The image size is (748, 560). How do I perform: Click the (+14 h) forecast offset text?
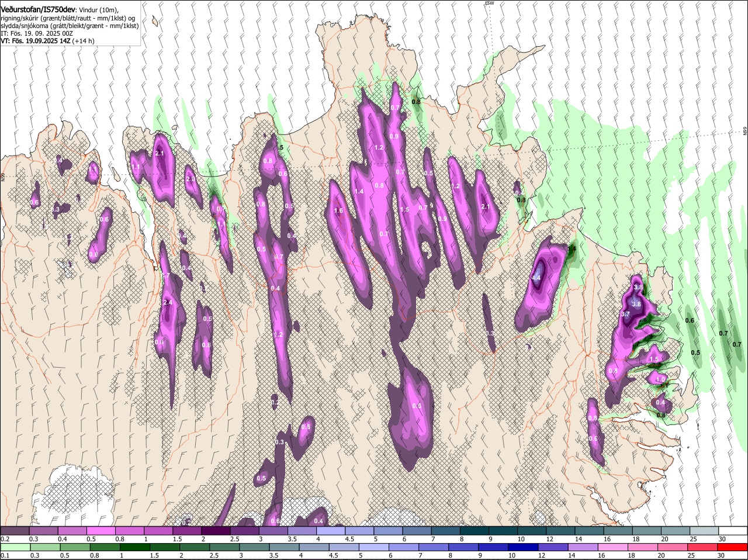point(83,41)
